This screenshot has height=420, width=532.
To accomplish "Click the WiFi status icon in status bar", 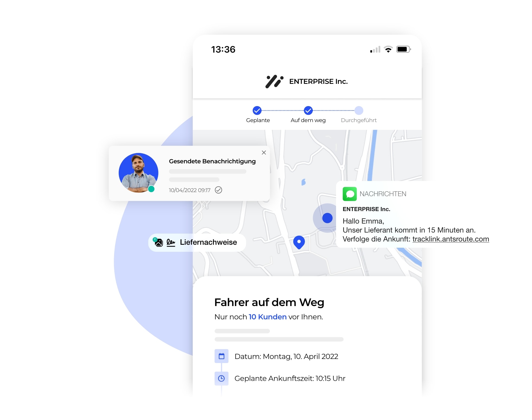I will click(388, 48).
